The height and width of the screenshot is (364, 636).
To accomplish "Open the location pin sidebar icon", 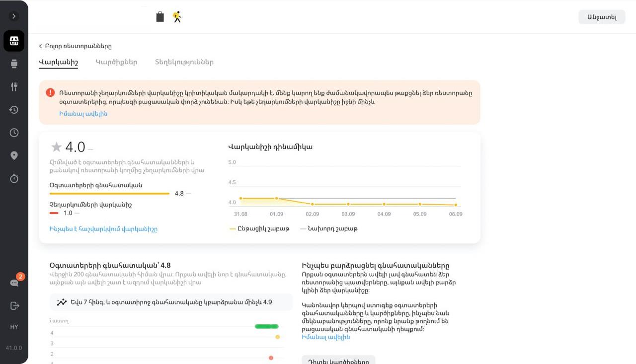I will pyautogui.click(x=14, y=155).
